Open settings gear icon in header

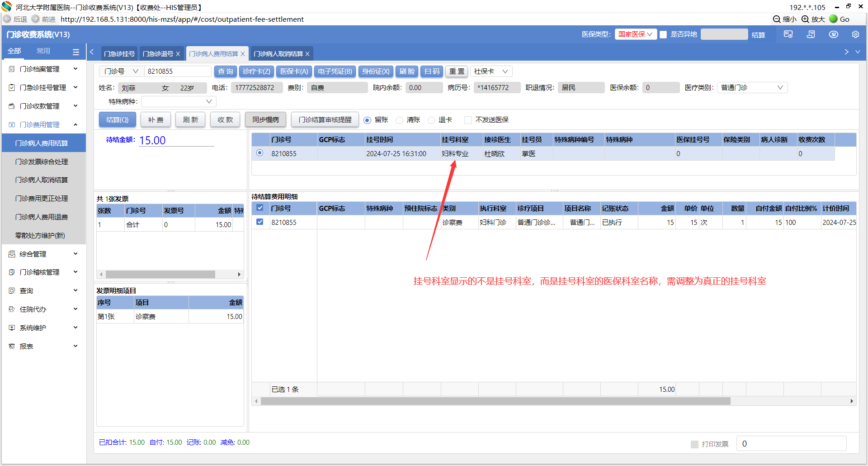pos(855,34)
